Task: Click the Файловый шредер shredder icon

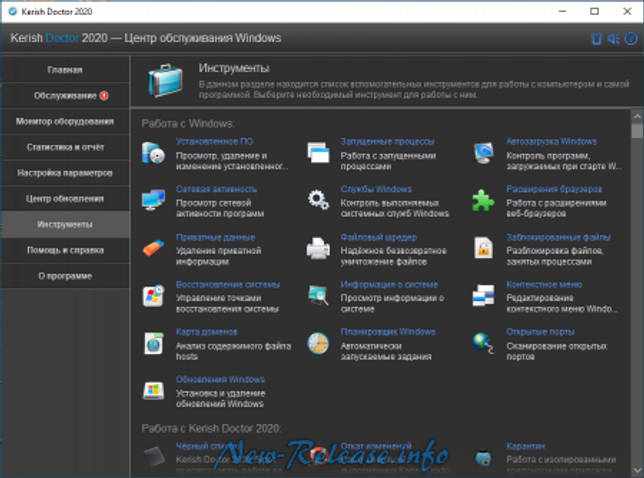Action: [x=318, y=248]
